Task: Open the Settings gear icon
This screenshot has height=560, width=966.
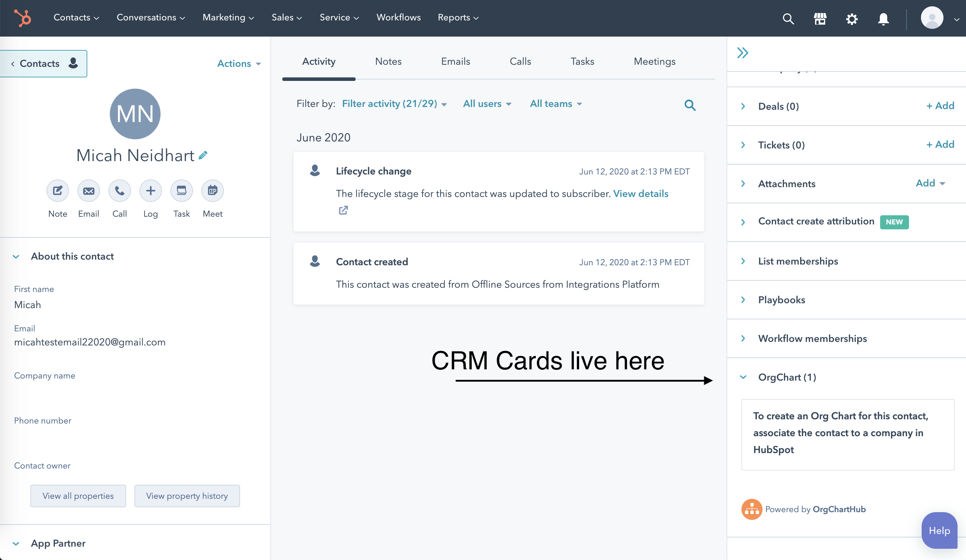Action: click(851, 18)
